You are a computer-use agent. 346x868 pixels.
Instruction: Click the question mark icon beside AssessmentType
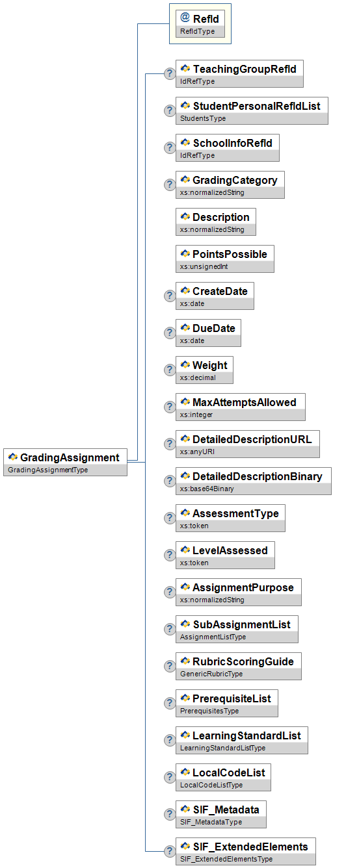click(x=169, y=518)
